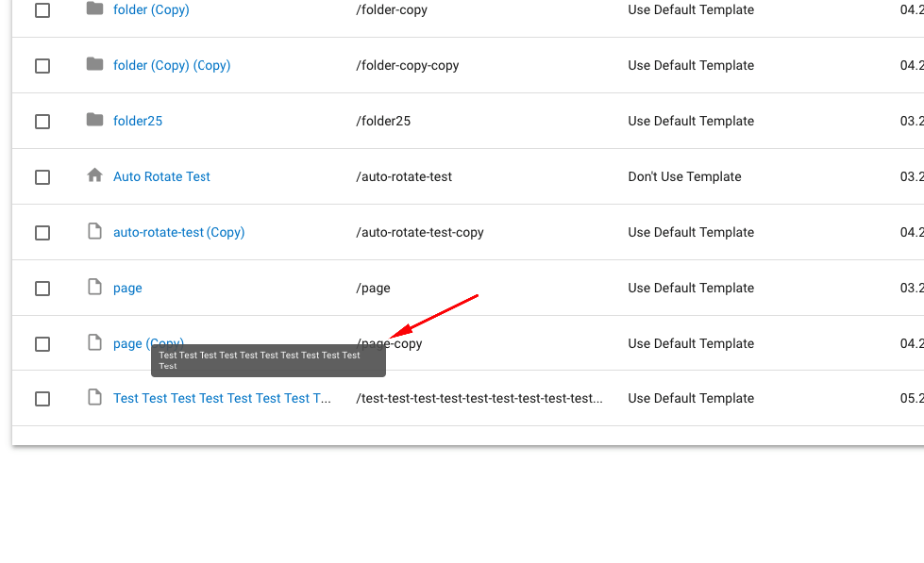
Task: Click the /folder25 path text
Action: (383, 122)
